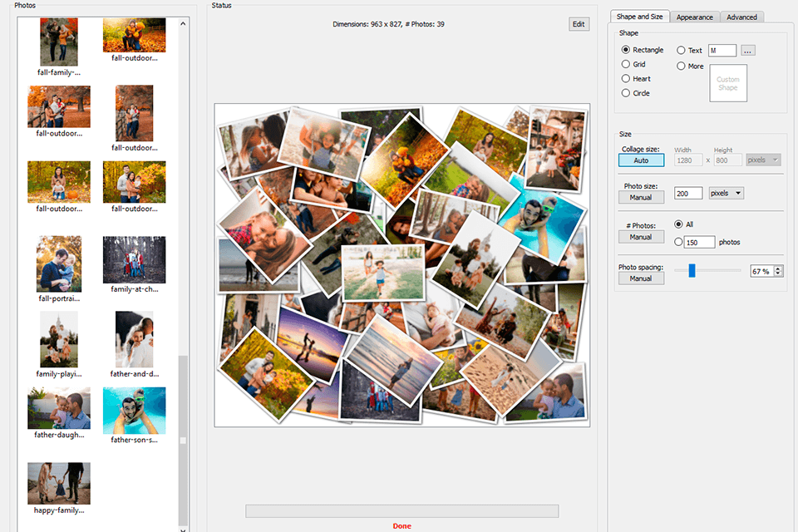Click the Custom Shape box
Viewport: 798px width, 532px height.
tap(728, 83)
